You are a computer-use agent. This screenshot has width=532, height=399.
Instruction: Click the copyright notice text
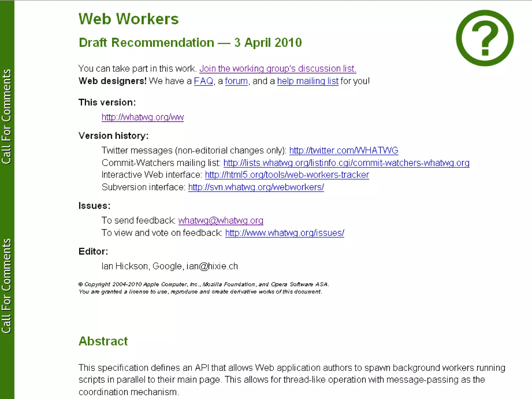203,284
